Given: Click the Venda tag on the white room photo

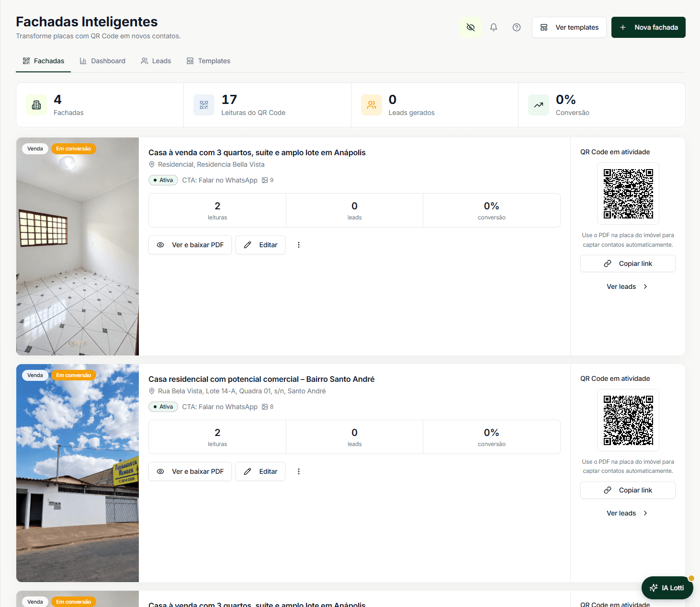Looking at the screenshot, I should pos(35,149).
